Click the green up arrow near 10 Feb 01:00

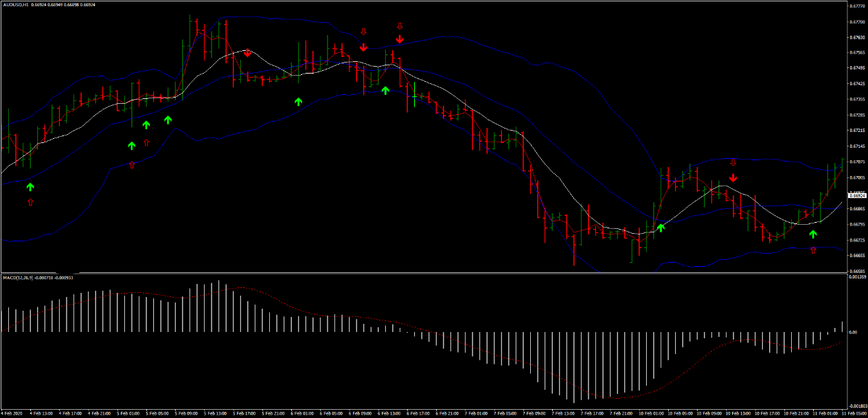click(x=661, y=227)
